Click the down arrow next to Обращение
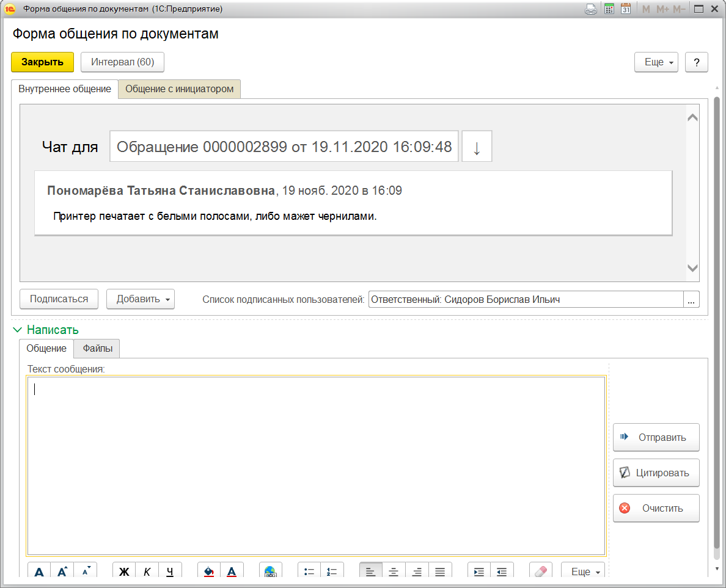 click(x=477, y=147)
